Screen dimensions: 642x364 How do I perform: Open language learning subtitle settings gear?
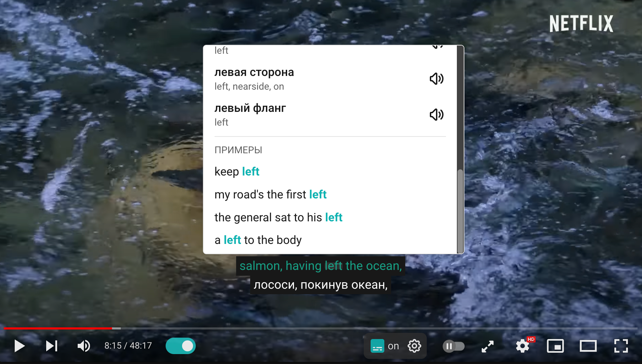click(x=414, y=346)
